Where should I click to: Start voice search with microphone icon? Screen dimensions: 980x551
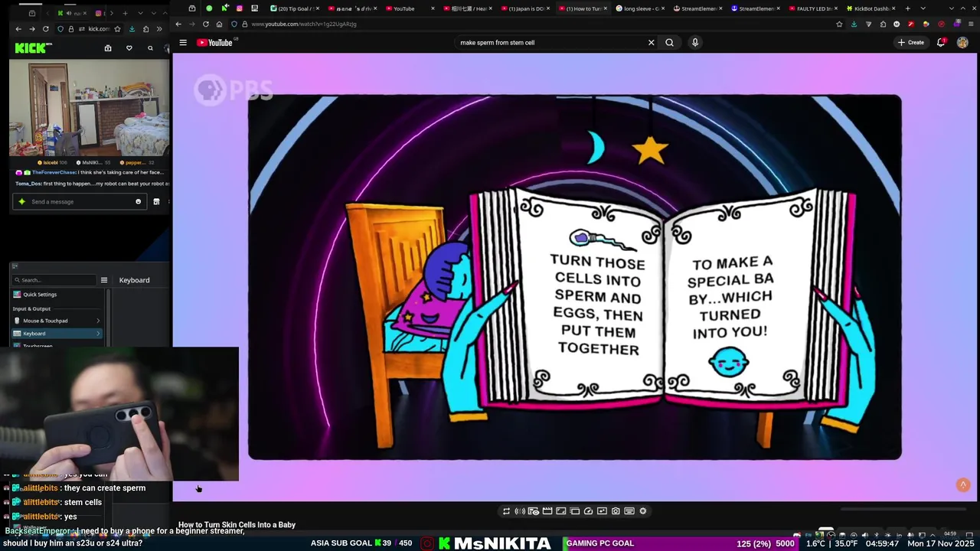click(695, 43)
